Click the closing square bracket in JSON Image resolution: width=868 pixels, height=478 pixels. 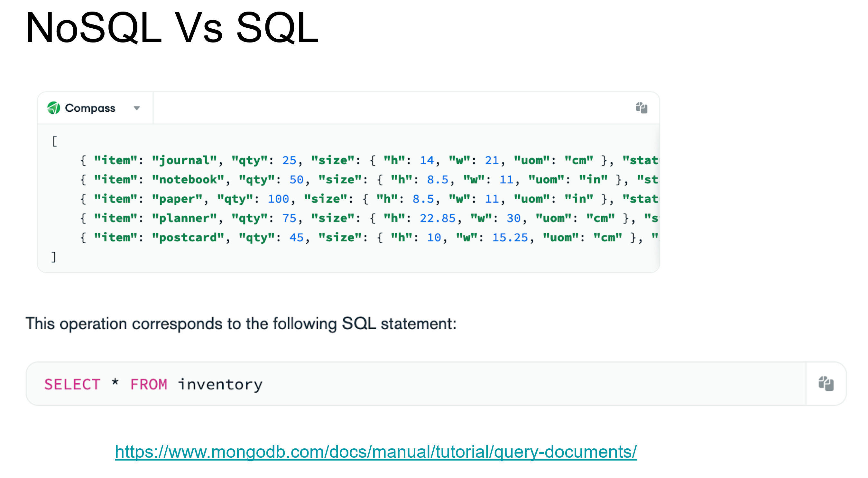54,257
